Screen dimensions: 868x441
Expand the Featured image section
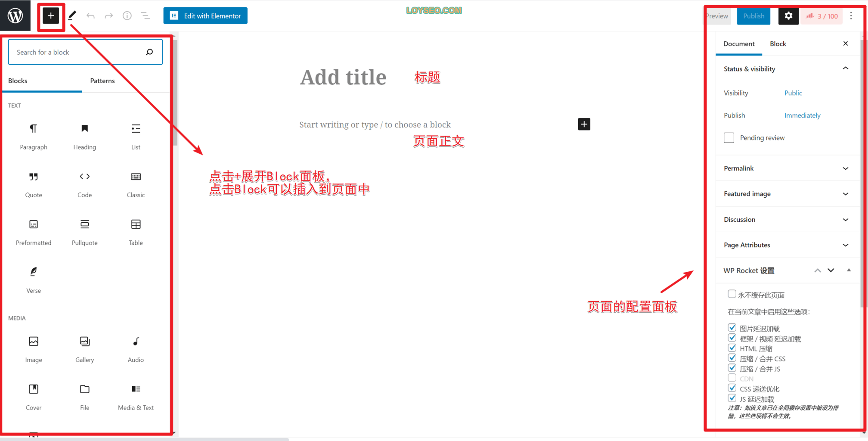(x=787, y=194)
